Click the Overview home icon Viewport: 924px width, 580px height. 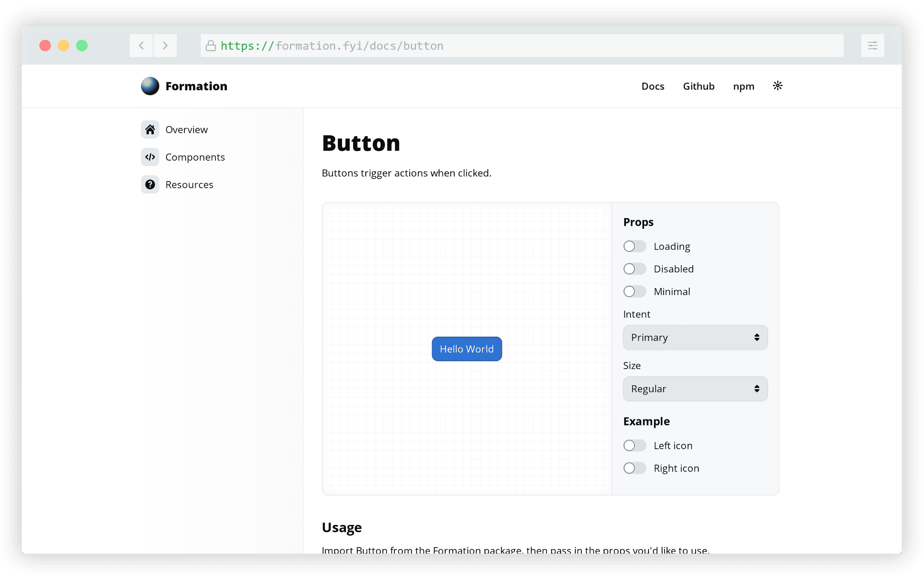[x=150, y=130]
